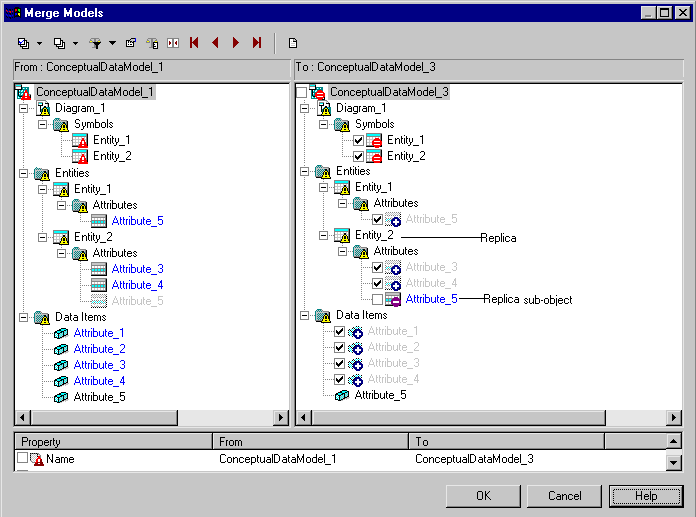Jump to the Last Difference red arrow
This screenshot has height=517, width=696.
pyautogui.click(x=257, y=43)
